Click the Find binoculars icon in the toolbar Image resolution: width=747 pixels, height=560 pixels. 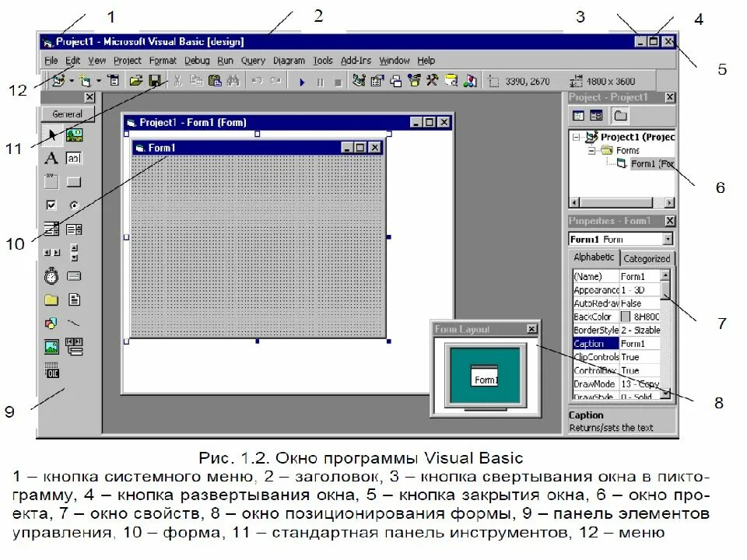(233, 81)
